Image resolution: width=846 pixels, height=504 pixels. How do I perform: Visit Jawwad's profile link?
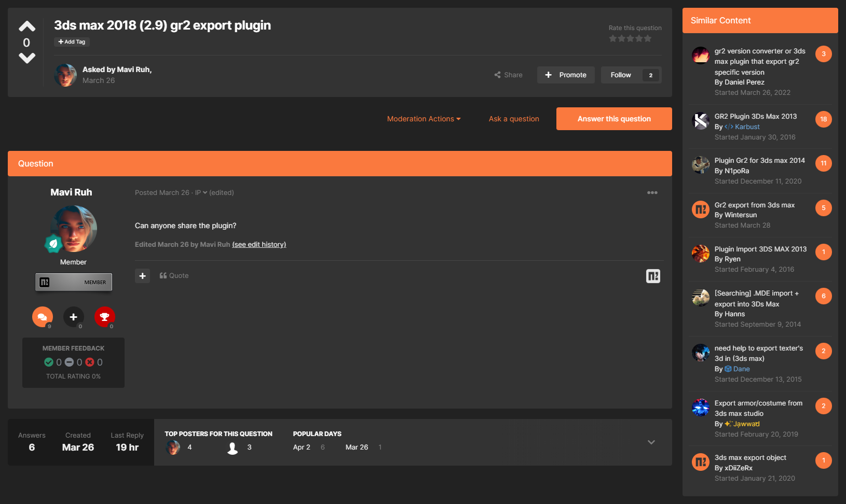point(746,424)
